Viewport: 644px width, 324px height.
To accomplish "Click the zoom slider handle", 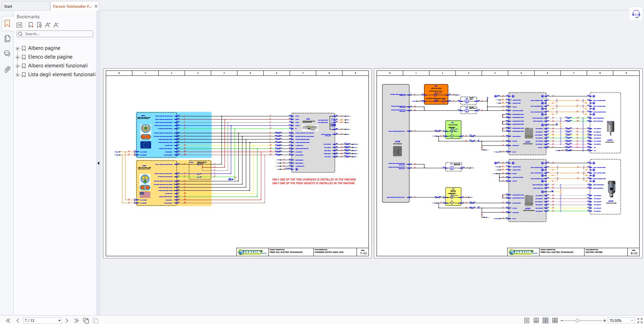I will click(x=578, y=320).
